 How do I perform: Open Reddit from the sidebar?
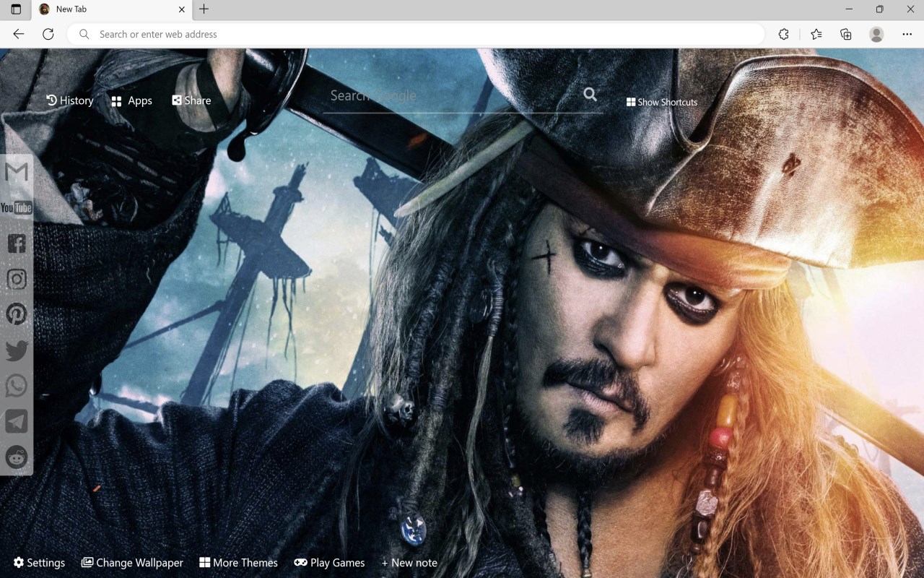pyautogui.click(x=17, y=457)
